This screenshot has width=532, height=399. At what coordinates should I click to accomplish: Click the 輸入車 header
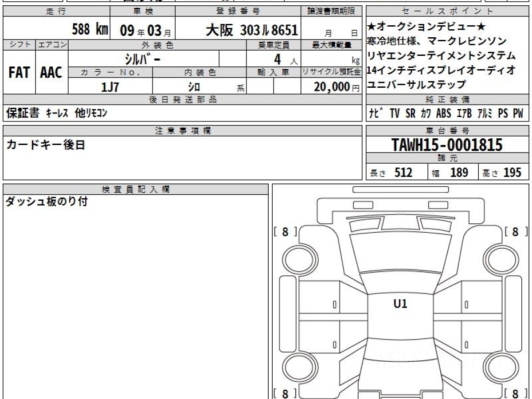click(274, 72)
